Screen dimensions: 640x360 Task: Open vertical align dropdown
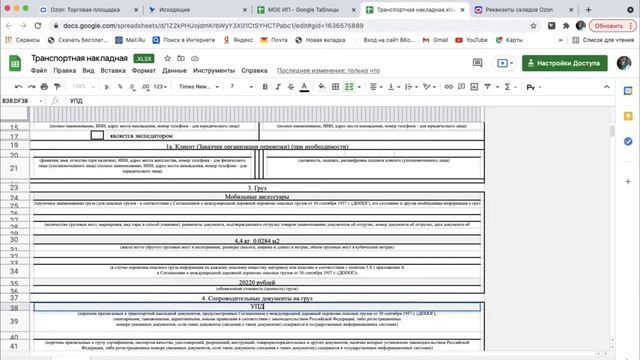tap(393, 87)
